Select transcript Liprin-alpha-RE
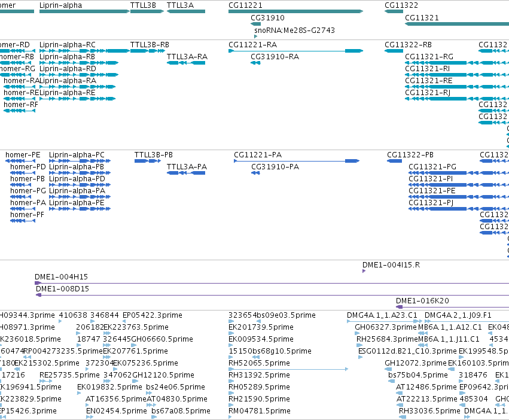This screenshot has width=509, height=420. [x=77, y=99]
